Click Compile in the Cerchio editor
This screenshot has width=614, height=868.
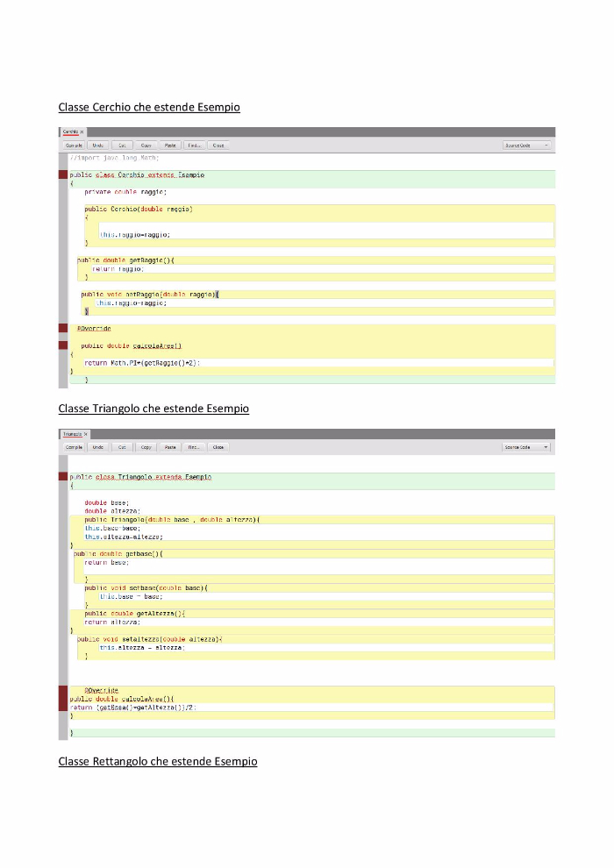74,146
